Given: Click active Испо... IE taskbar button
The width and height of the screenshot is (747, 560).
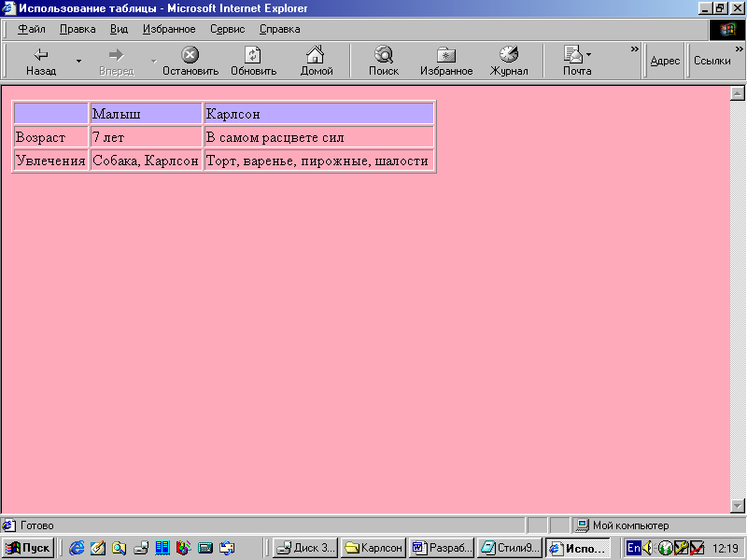Looking at the screenshot, I should click(x=578, y=548).
